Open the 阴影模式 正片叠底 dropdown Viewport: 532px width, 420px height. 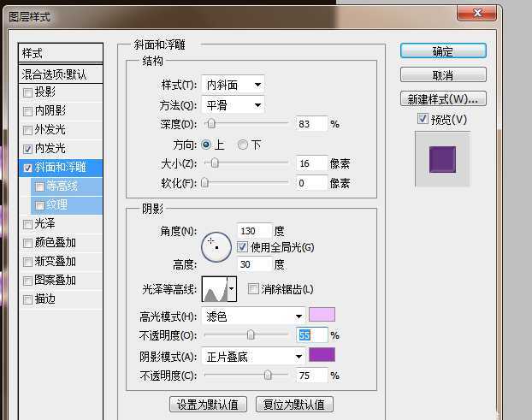pyautogui.click(x=253, y=357)
